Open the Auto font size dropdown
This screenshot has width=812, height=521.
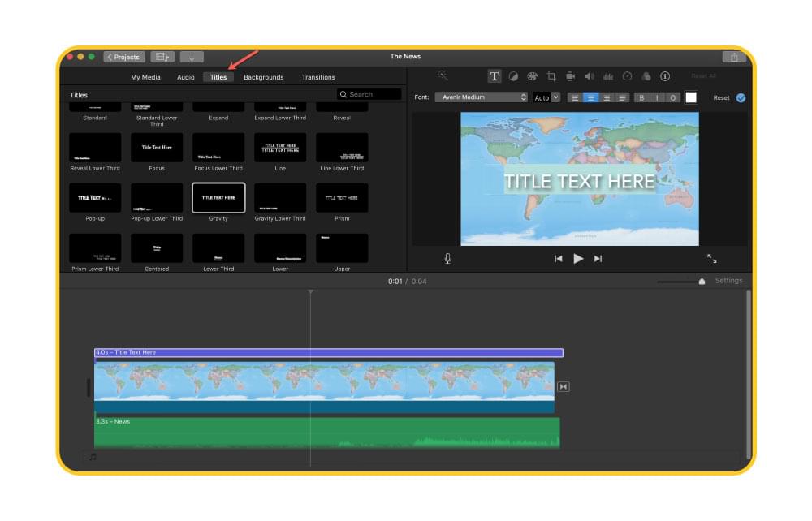tap(546, 97)
